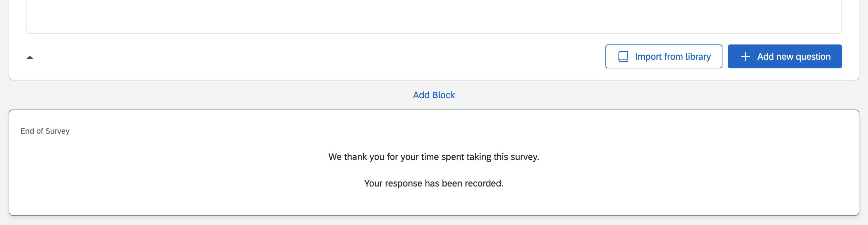Screen dimensions: 868x225
Task: Click the word "Survey" in block label
Action: 57,131
